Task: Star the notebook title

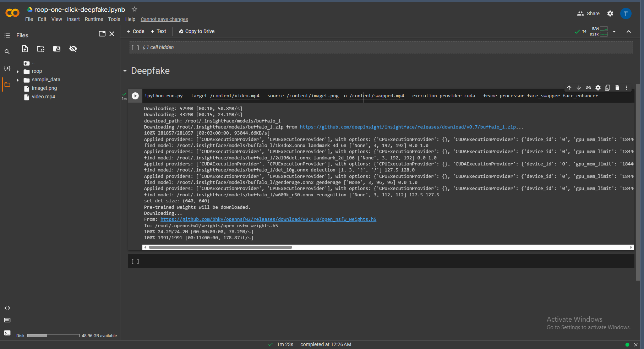Action: point(135,10)
